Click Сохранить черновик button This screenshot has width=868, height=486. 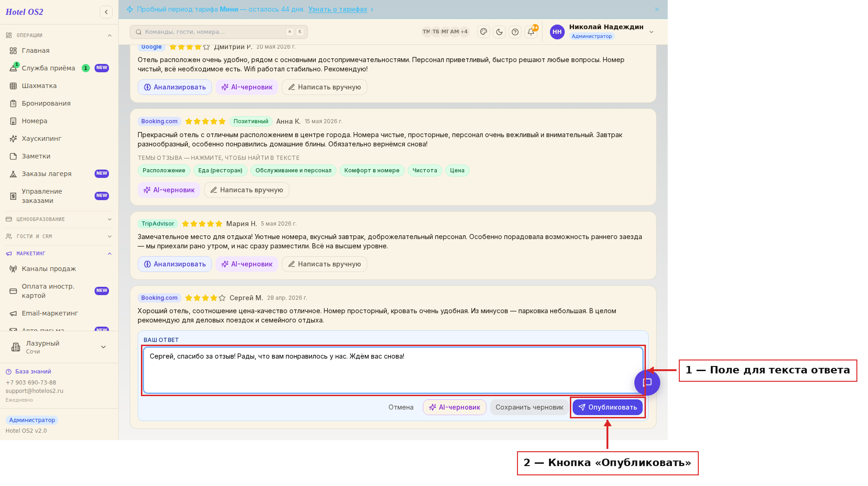tap(530, 407)
